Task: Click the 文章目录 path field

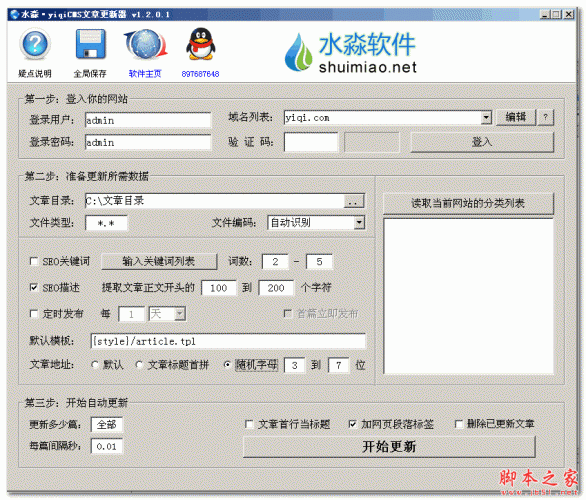Action: click(215, 201)
